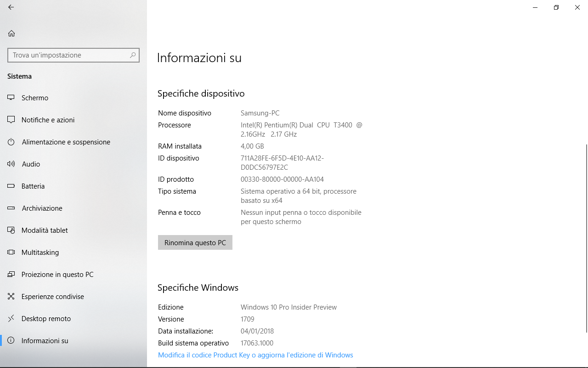Click the Desktop remoto icon

coord(11,318)
